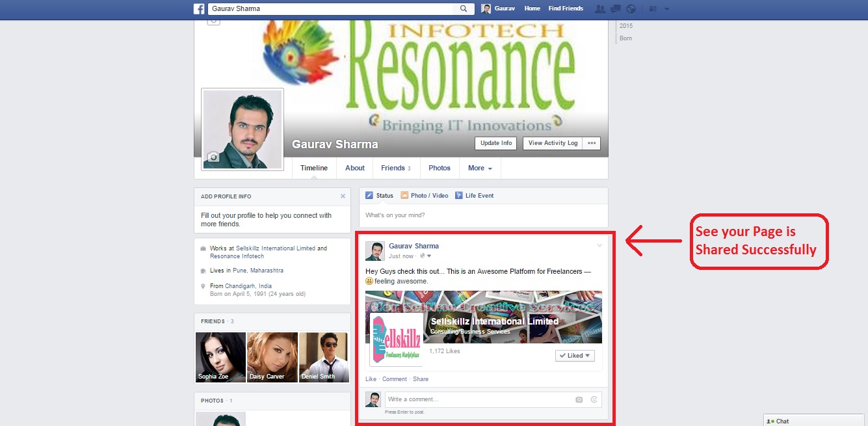Click the cover photo camera icon
The width and height of the screenshot is (868, 426).
point(213,21)
